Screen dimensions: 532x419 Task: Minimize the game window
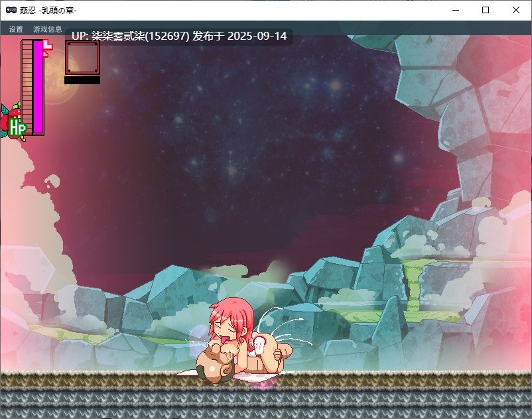(456, 10)
